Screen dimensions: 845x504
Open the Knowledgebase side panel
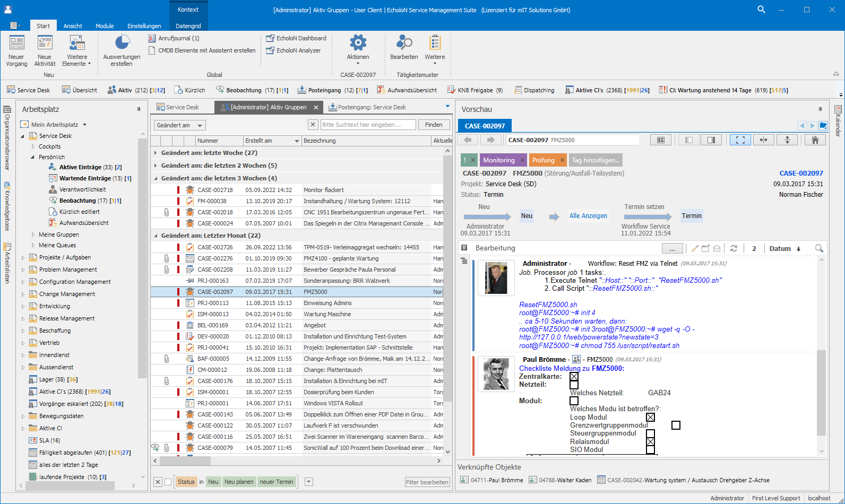click(x=7, y=206)
